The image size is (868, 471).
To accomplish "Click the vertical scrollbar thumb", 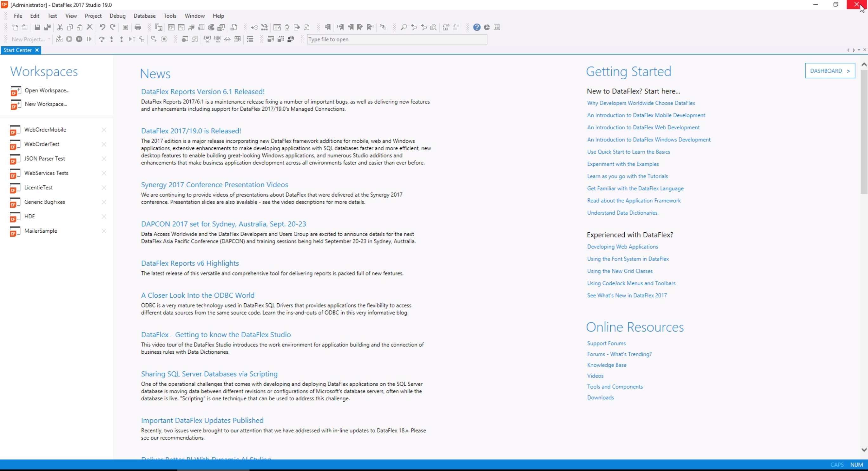I will (x=864, y=131).
